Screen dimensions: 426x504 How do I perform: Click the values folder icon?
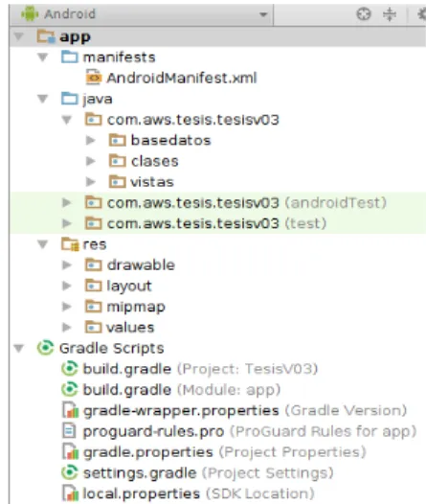94,327
